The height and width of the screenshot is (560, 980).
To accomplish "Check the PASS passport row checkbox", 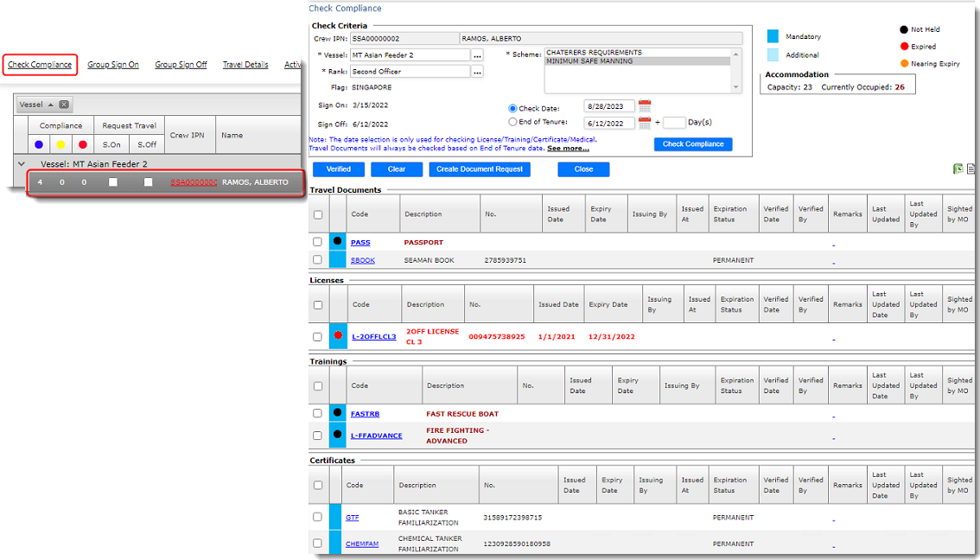I will [318, 242].
